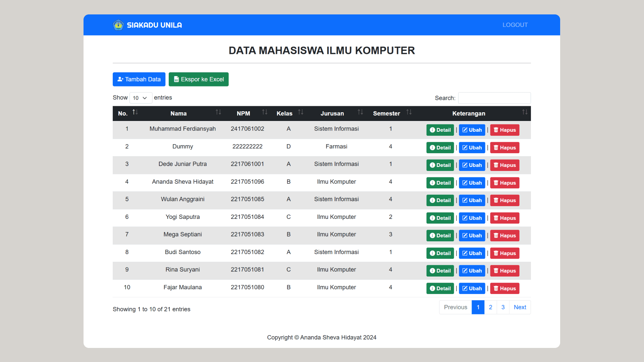Delete Dummy row with Hapus
This screenshot has height=362, width=644.
pos(504,148)
